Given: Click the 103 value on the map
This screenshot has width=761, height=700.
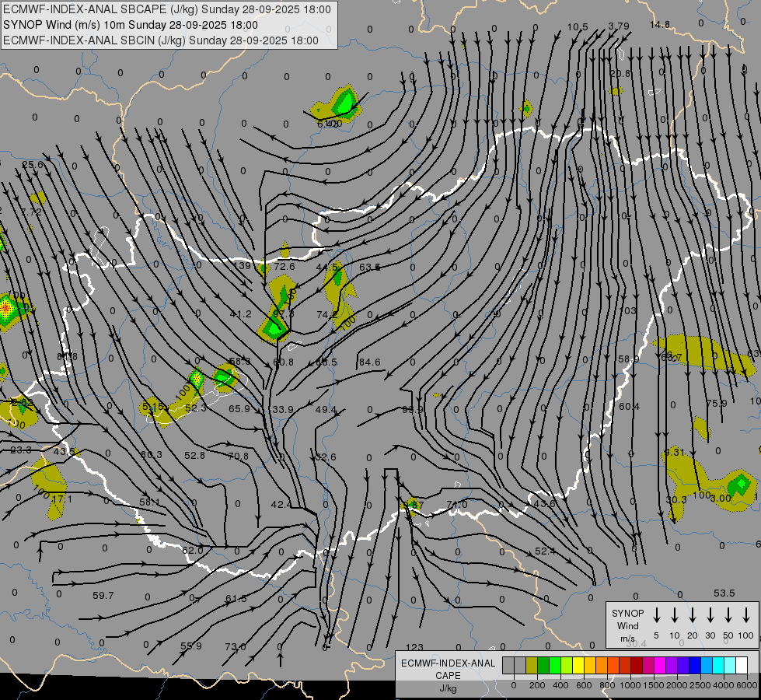Looking at the screenshot, I should (627, 310).
